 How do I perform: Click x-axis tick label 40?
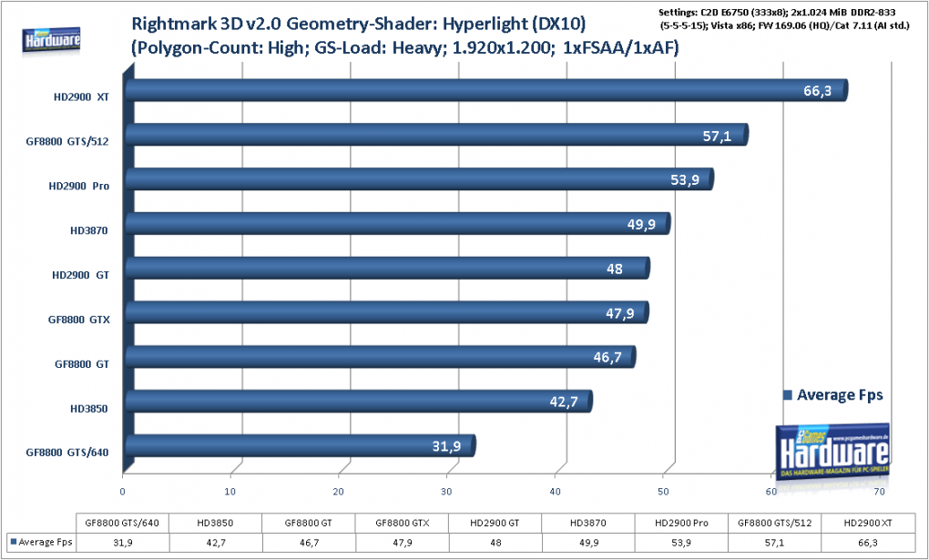(x=556, y=492)
